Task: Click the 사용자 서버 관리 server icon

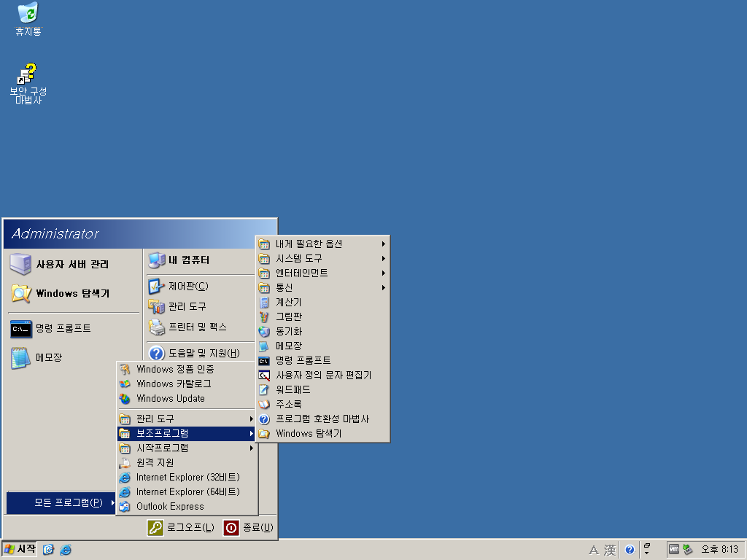Action: point(20,264)
